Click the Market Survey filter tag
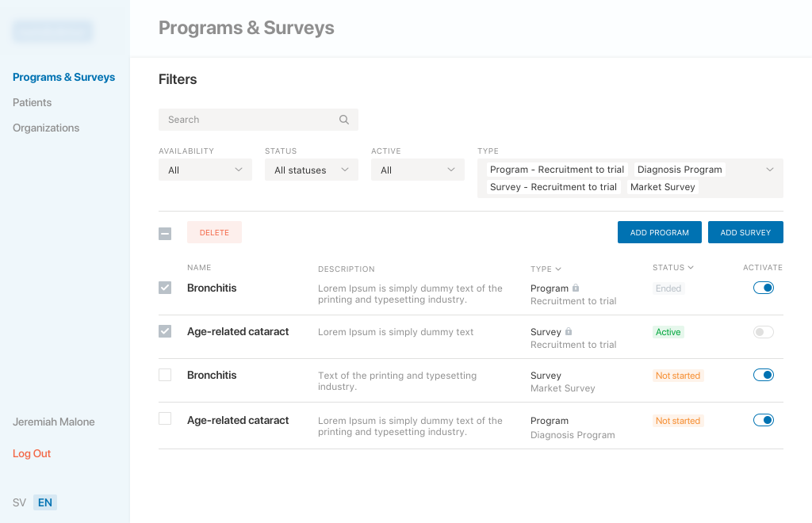 [x=662, y=187]
